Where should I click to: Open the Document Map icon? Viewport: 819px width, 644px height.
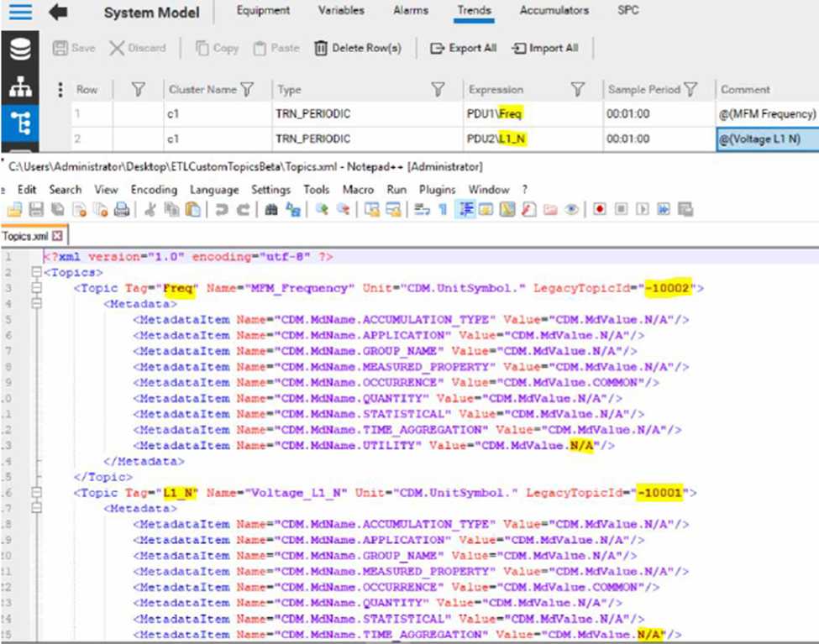click(507, 210)
